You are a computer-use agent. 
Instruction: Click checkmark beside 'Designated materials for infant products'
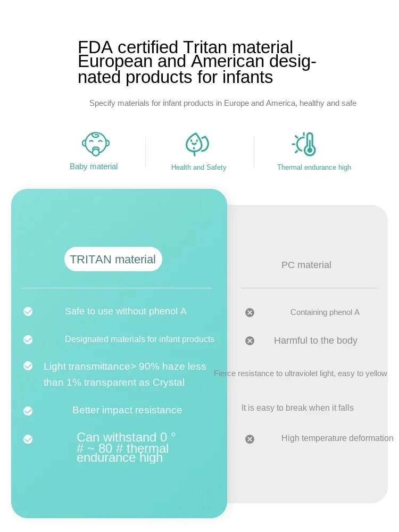coord(28,339)
